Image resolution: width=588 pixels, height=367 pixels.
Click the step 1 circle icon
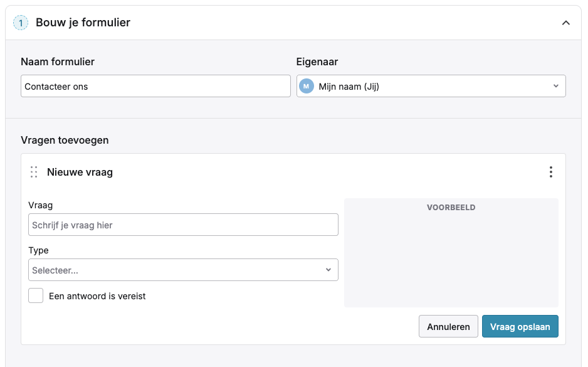21,23
